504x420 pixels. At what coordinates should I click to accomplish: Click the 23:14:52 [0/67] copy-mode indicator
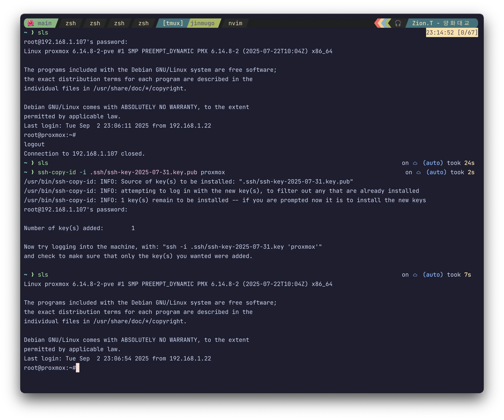pyautogui.click(x=452, y=33)
